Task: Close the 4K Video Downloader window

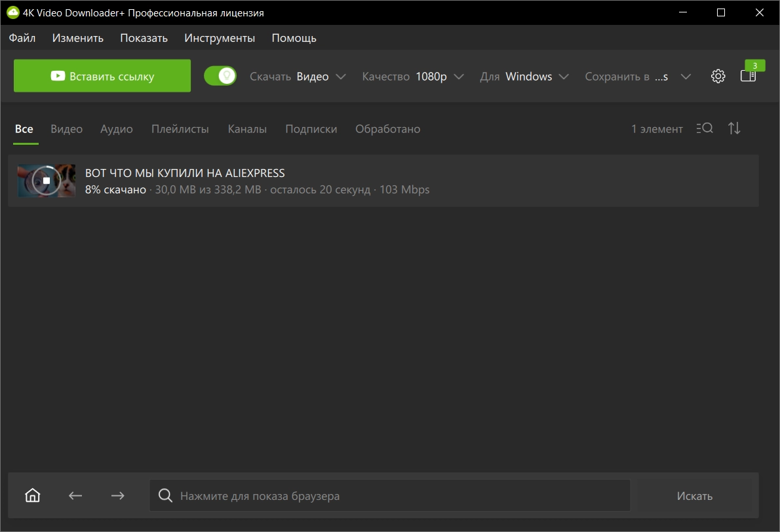Action: [x=759, y=12]
